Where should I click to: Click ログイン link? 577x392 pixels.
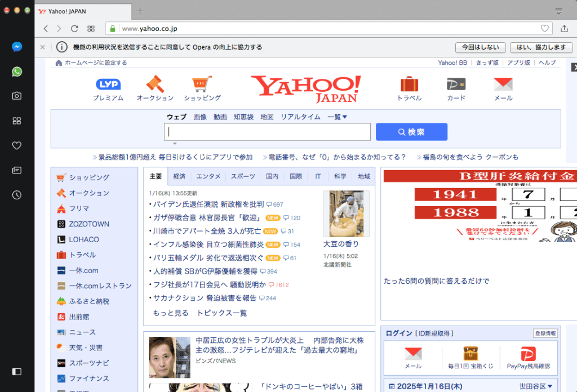pos(399,333)
